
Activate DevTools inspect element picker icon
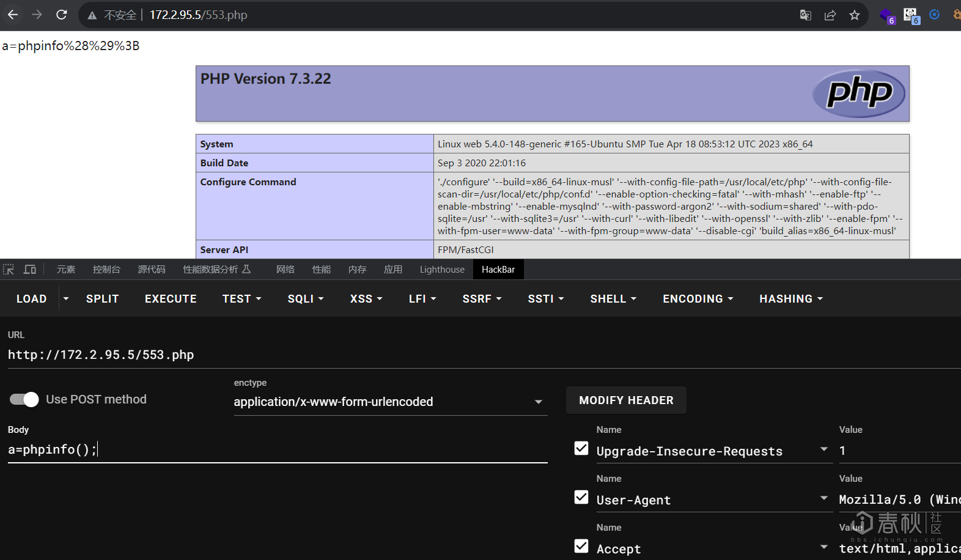9,270
